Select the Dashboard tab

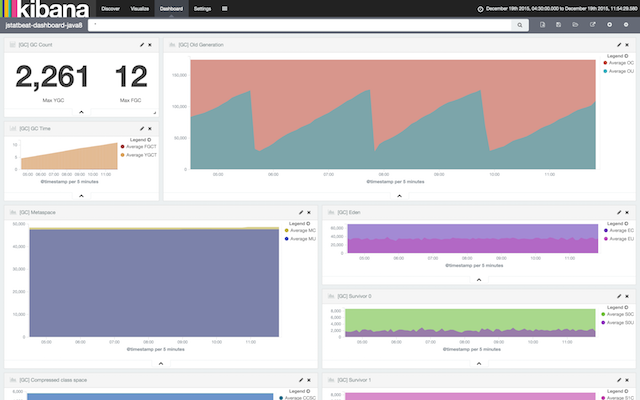171,9
